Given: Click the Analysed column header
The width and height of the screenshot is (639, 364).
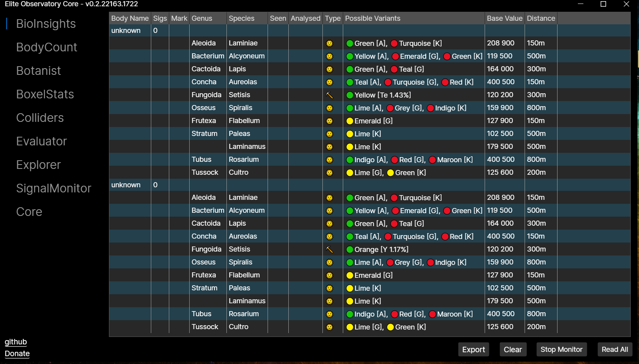Looking at the screenshot, I should pyautogui.click(x=306, y=18).
